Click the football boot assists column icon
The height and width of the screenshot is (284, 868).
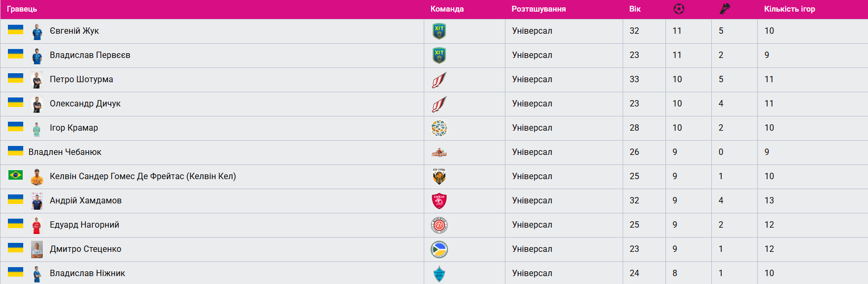[724, 9]
